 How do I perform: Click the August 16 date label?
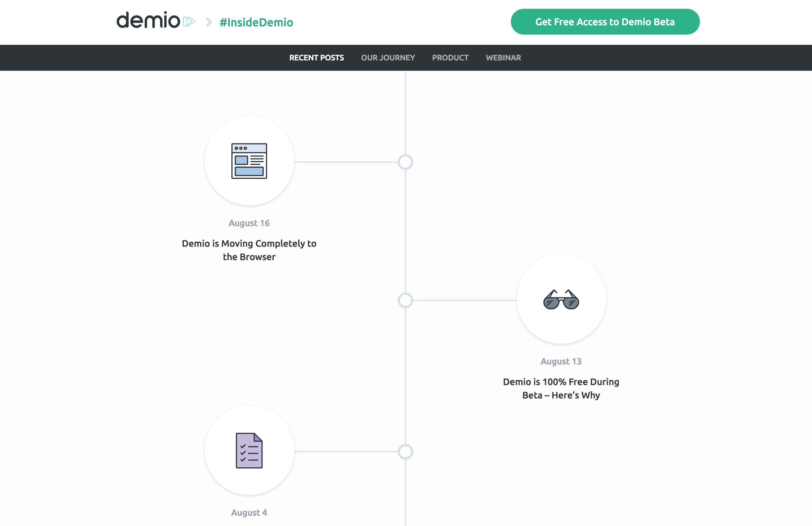click(249, 223)
